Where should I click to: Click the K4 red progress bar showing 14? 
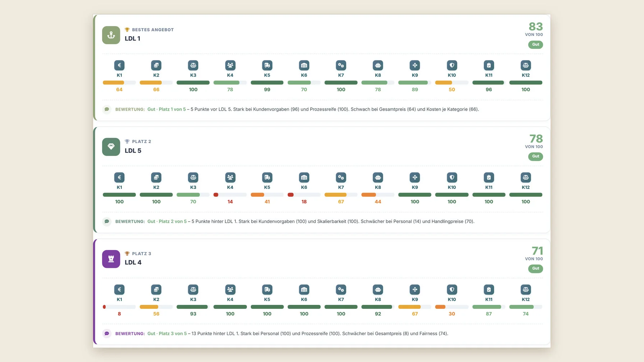230,195
